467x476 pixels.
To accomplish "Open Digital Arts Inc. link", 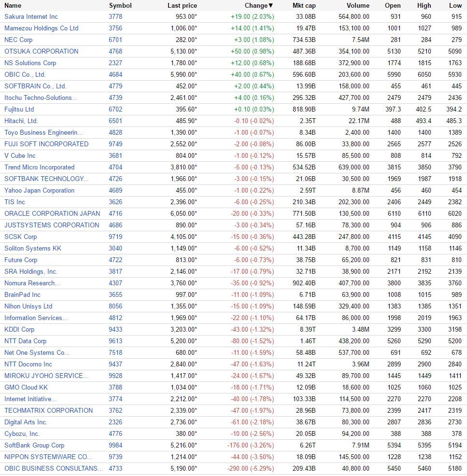I will 26,422.
